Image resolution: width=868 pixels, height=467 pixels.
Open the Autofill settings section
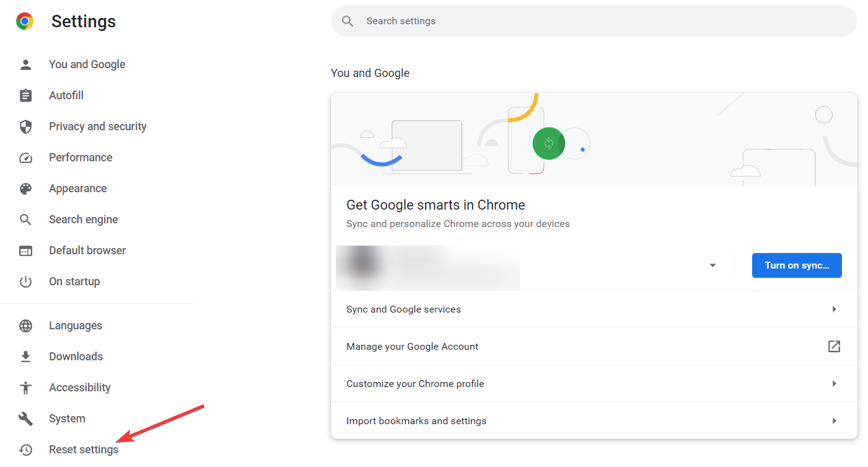pos(66,96)
